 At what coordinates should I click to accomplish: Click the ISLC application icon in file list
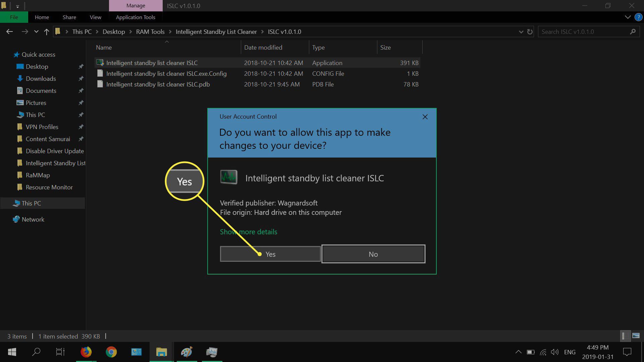[x=99, y=62]
